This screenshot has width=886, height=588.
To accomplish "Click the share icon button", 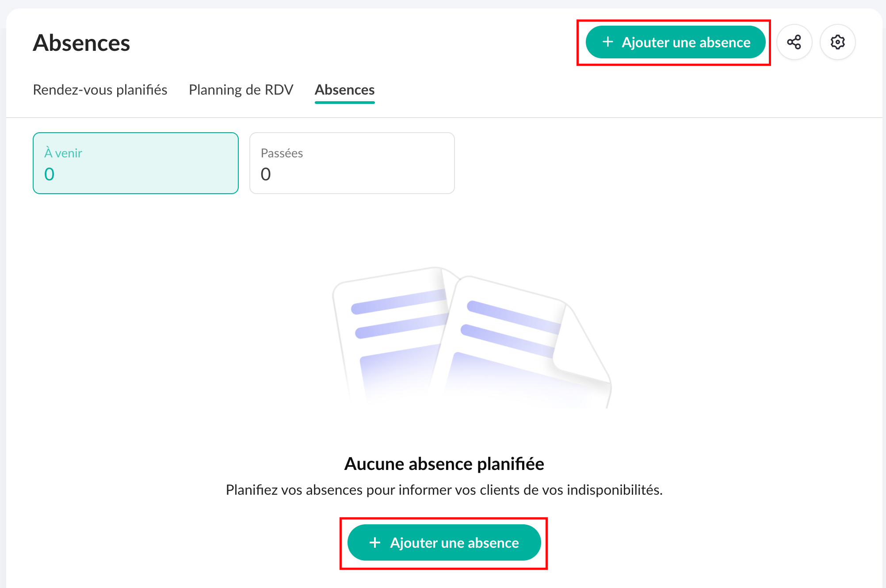I will click(794, 42).
